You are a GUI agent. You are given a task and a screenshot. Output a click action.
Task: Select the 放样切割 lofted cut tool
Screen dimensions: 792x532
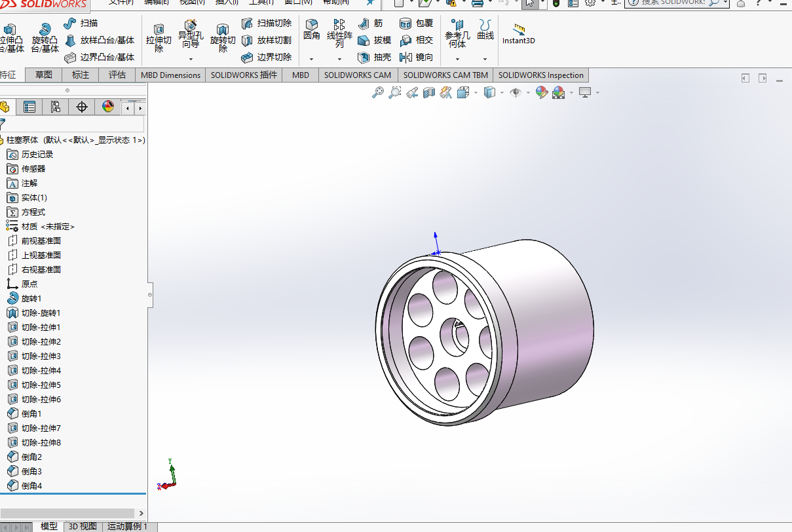[267, 41]
